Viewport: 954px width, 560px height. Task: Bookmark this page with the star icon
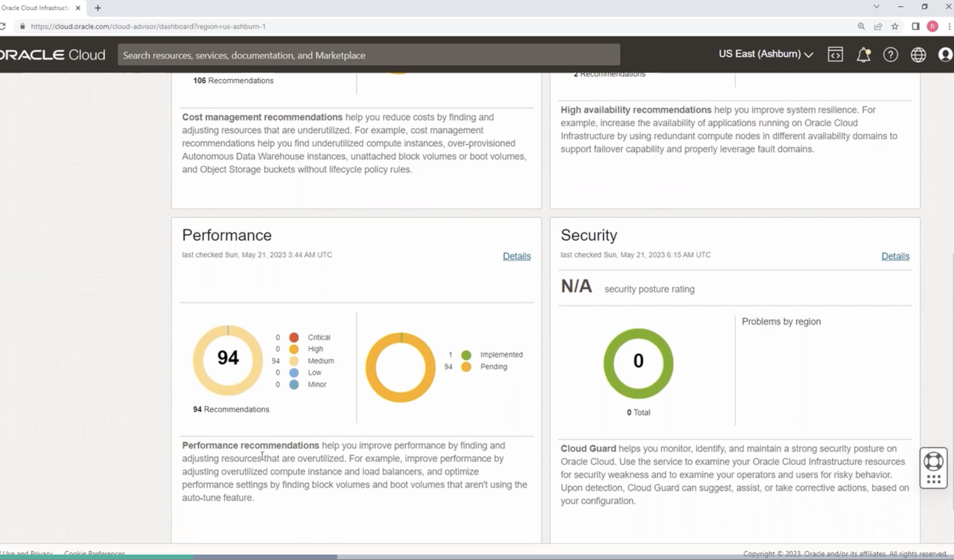click(895, 26)
